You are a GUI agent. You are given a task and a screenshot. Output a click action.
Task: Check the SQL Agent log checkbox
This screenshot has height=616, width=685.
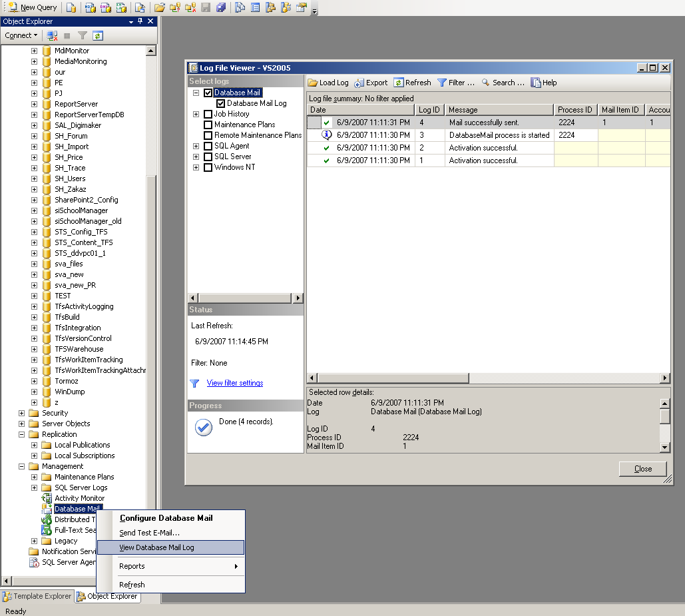click(x=208, y=146)
